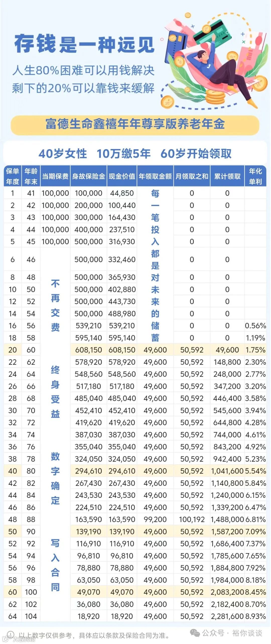
Task: Click cumulative 1,984,000 at age 98
Action: point(227,580)
